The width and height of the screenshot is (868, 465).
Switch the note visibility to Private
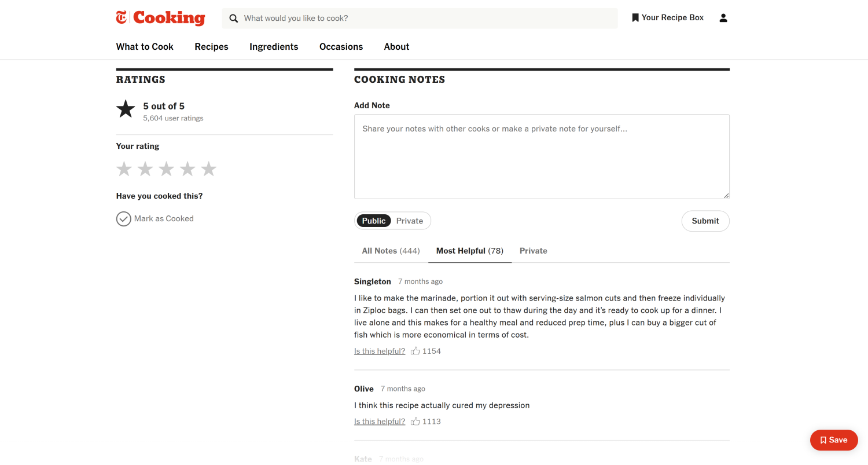pos(409,221)
